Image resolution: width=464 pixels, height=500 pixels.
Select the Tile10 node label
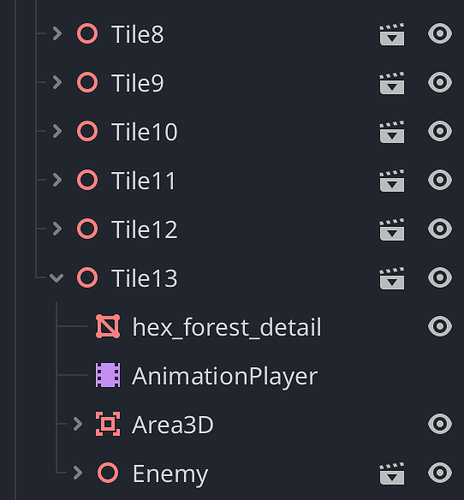coord(145,132)
